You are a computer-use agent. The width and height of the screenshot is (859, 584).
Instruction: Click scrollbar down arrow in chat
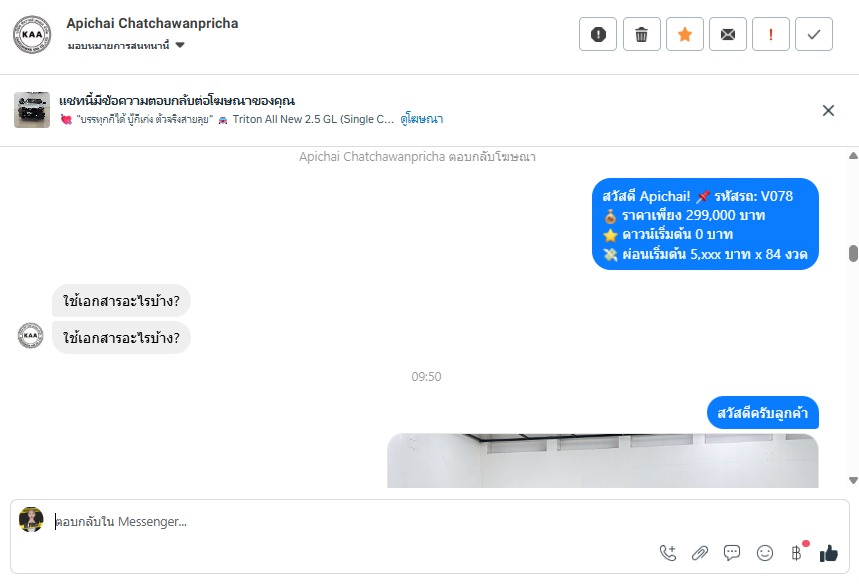point(853,480)
